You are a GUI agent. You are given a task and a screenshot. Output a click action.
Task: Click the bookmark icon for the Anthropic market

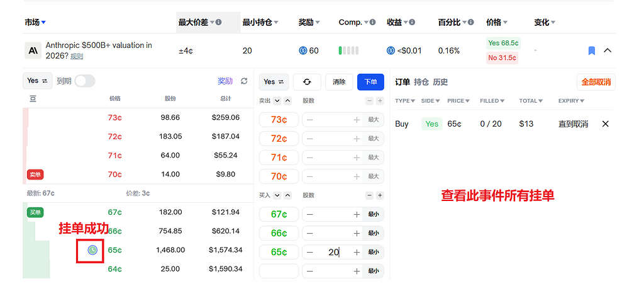[591, 50]
